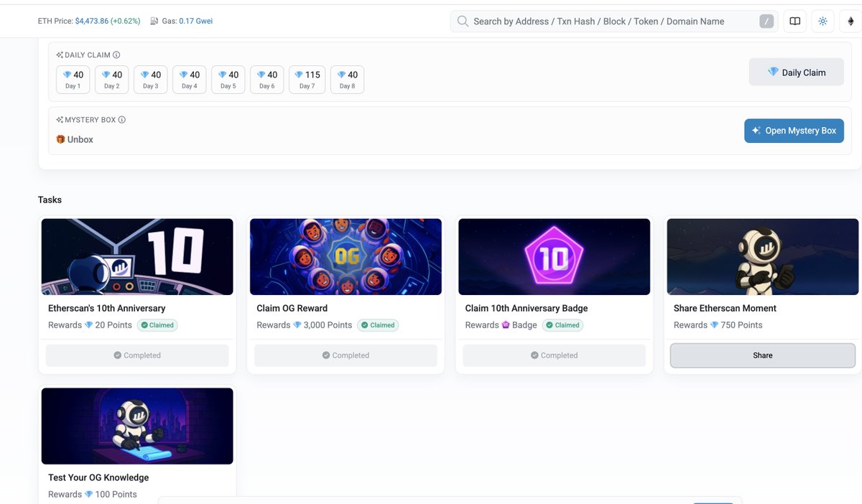Screen dimensions: 862x504
Task: Select the Day 4 reward tile
Action: 190,80
